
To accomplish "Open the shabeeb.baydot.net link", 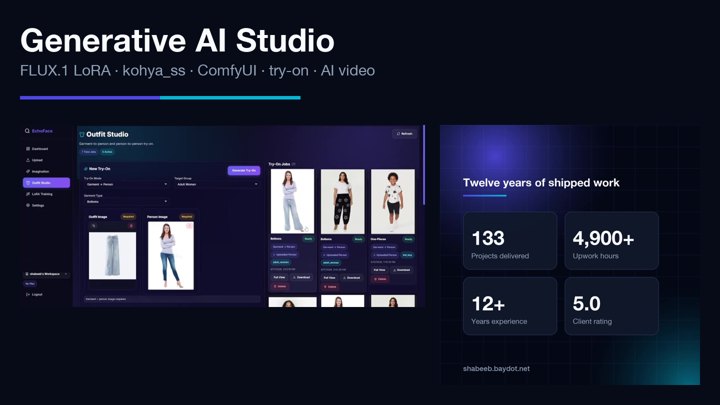I will coord(496,368).
